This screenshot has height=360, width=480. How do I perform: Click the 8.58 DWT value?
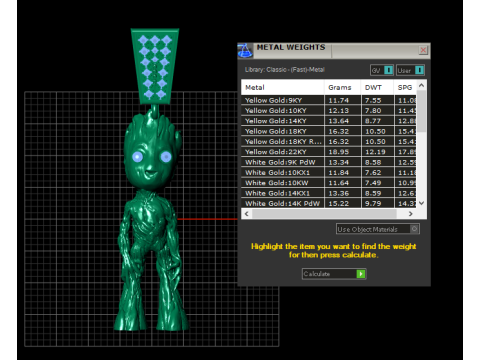[373, 162]
